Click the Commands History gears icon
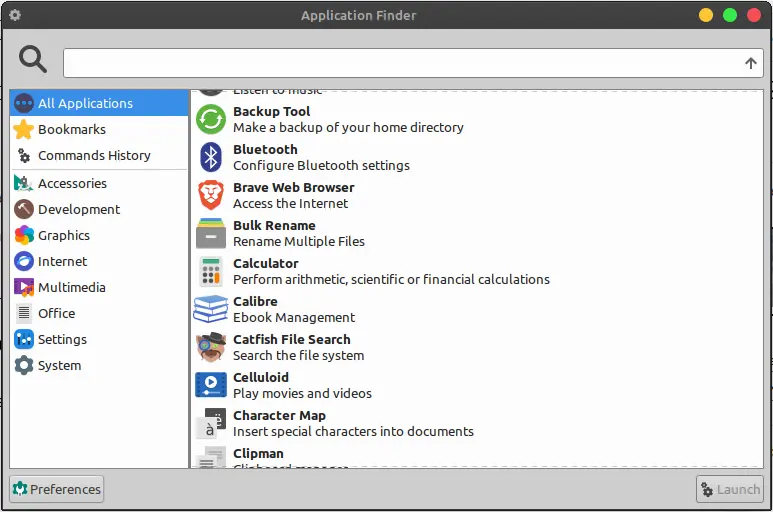This screenshot has height=512, width=773. 24,155
